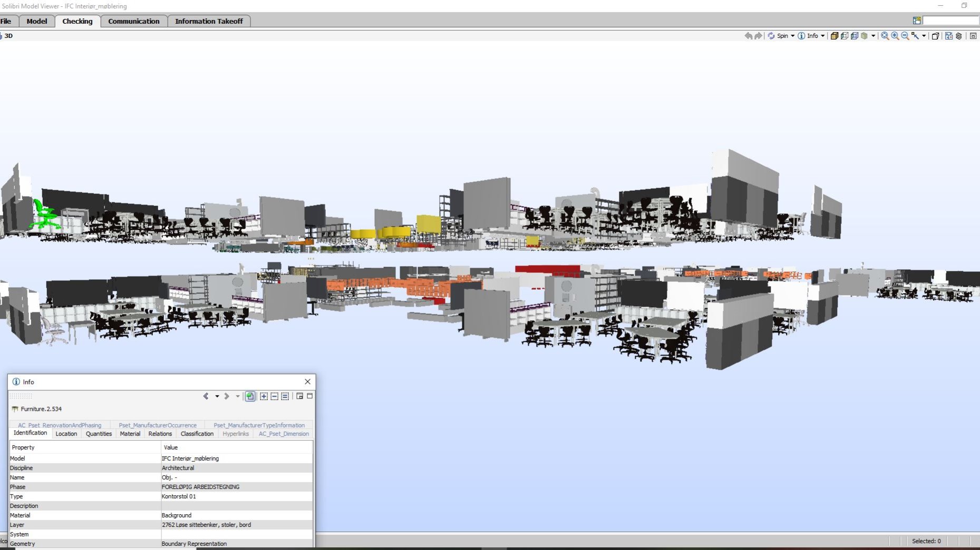Go back in Info panel history
980x550 pixels.
[x=206, y=396]
